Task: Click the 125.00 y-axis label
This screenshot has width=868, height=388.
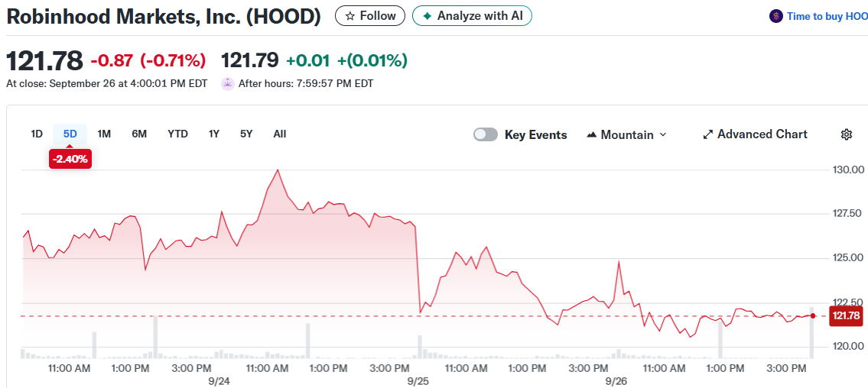Action: pos(849,257)
